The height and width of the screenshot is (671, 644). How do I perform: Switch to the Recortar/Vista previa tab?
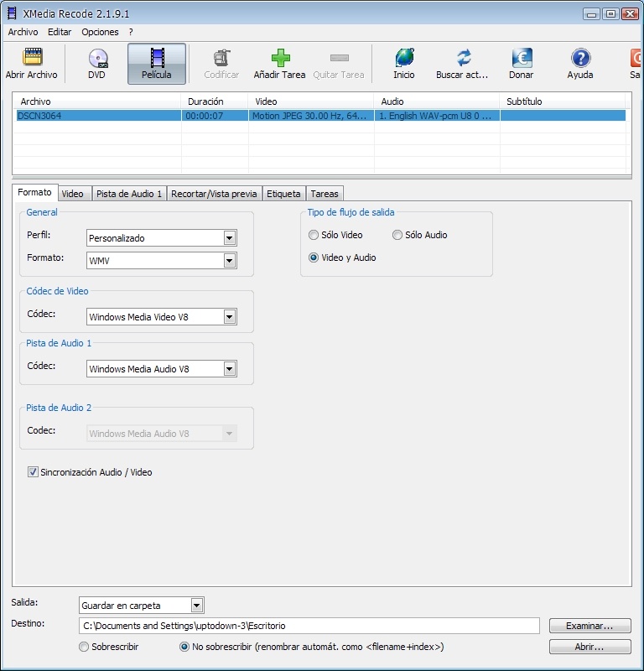(214, 194)
